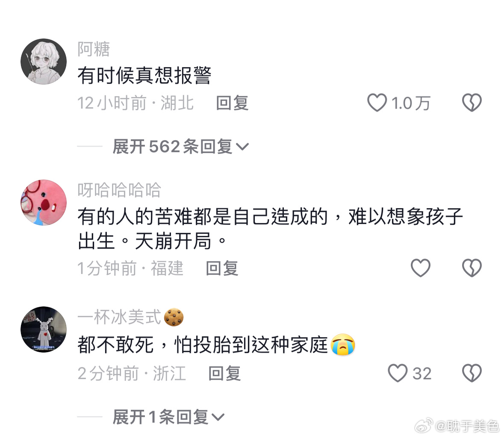Open 呀哈哈哈哈's pink plush avatar
This screenshot has width=504, height=438.
[x=44, y=203]
